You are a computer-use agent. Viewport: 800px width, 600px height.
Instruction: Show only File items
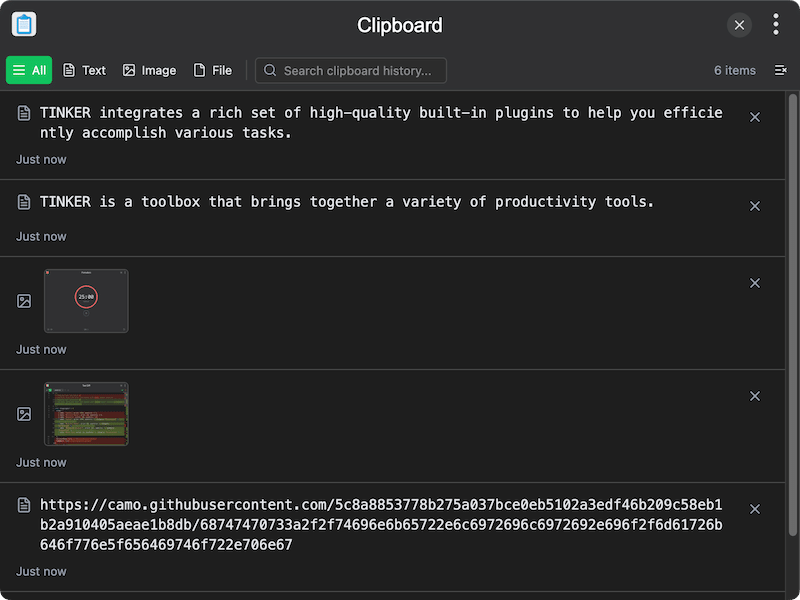pyautogui.click(x=212, y=70)
